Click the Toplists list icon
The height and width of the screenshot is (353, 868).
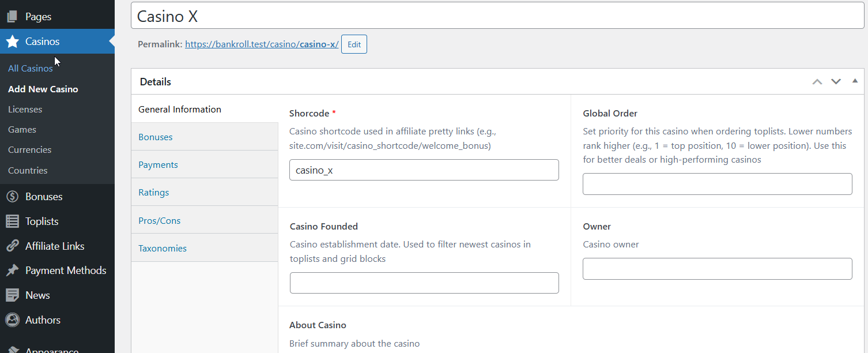point(12,221)
